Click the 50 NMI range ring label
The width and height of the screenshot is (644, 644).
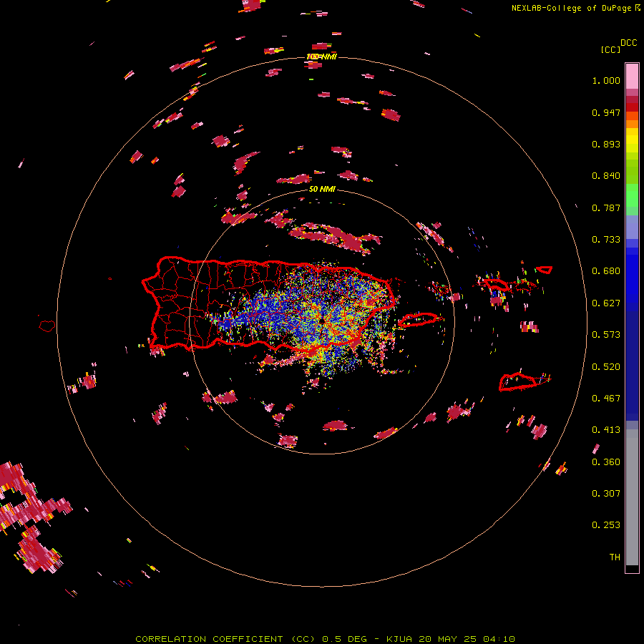pos(322,189)
